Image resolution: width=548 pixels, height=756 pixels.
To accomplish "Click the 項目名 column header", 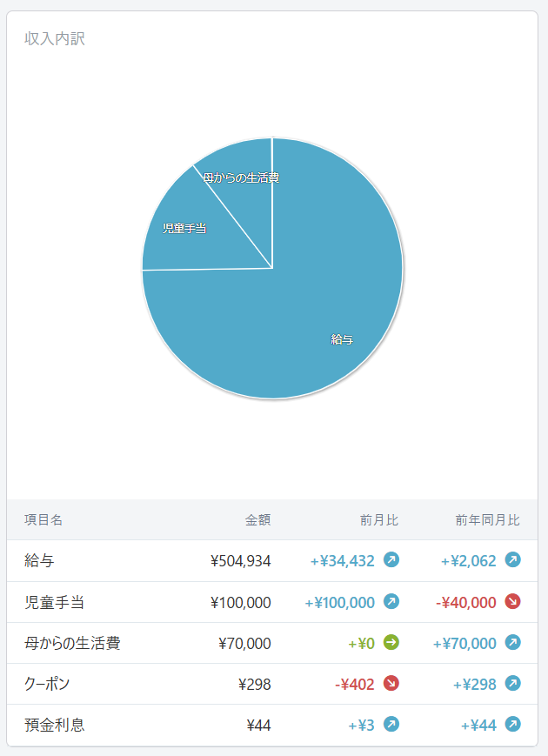I will (x=43, y=519).
